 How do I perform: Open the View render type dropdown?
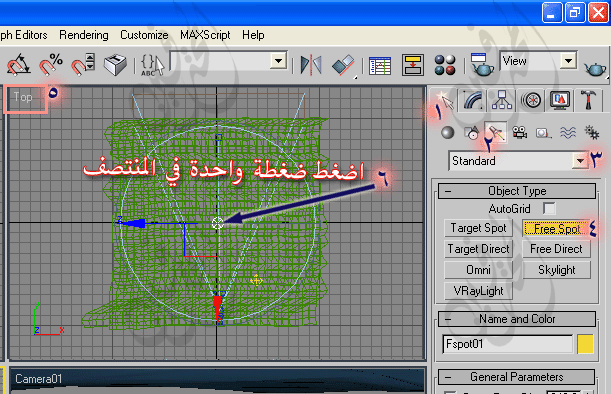pyautogui.click(x=569, y=61)
